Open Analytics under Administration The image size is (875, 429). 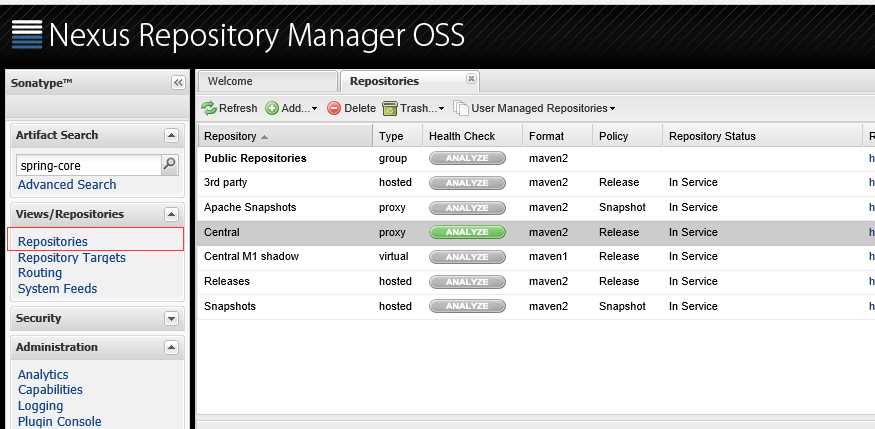[43, 374]
